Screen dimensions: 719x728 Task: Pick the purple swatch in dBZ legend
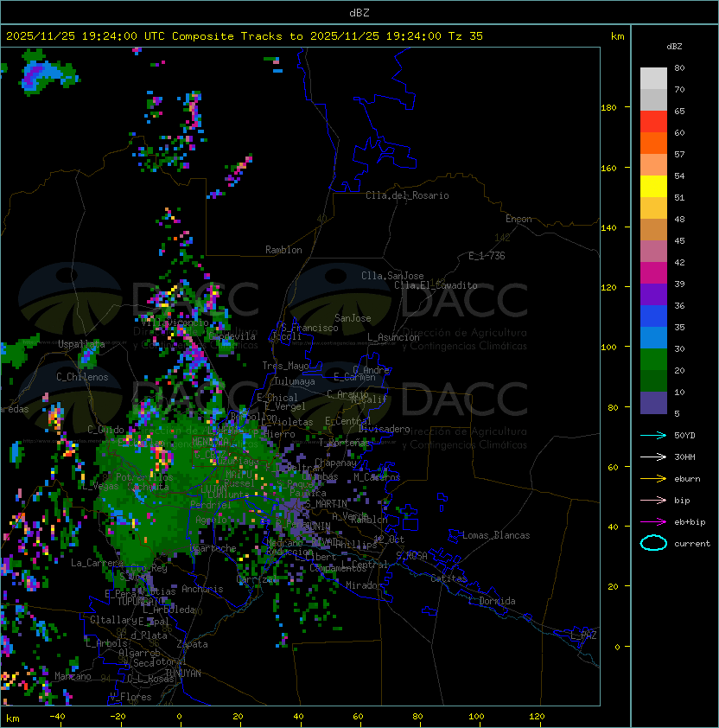point(653,294)
